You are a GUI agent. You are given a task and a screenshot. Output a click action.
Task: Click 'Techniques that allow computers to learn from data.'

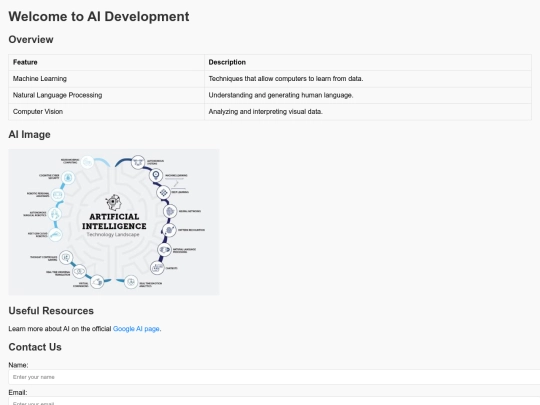click(x=368, y=79)
